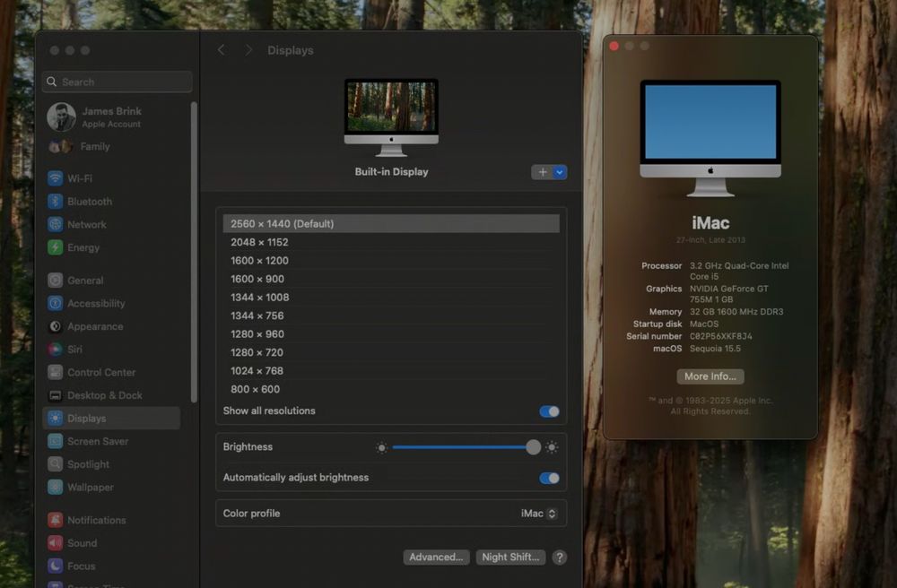Open the Sound speaker icon
Viewport: 897px width, 588px height.
(55, 543)
